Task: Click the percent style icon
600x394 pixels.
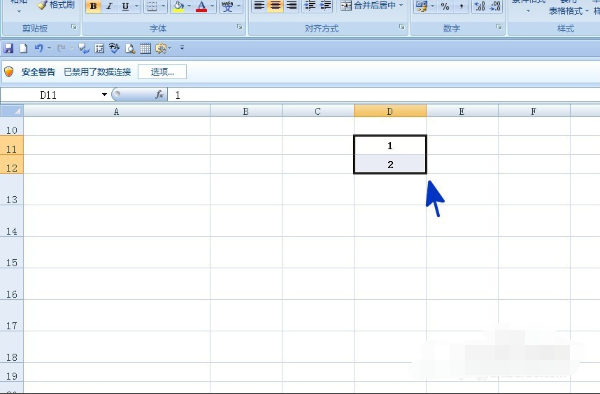Action: (445, 6)
